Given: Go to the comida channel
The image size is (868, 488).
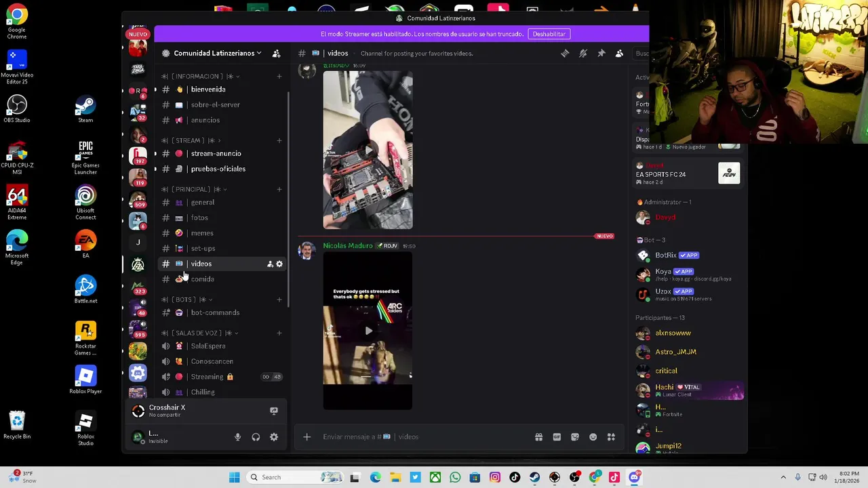Looking at the screenshot, I should [222, 279].
